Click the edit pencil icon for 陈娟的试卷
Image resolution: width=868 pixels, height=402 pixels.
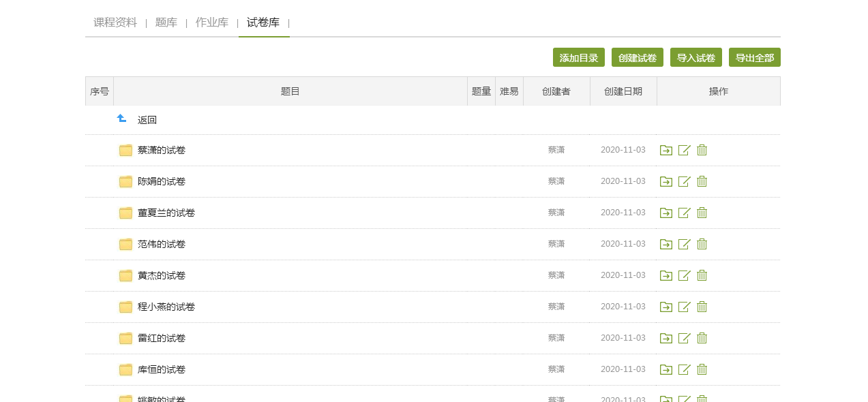pyautogui.click(x=684, y=181)
